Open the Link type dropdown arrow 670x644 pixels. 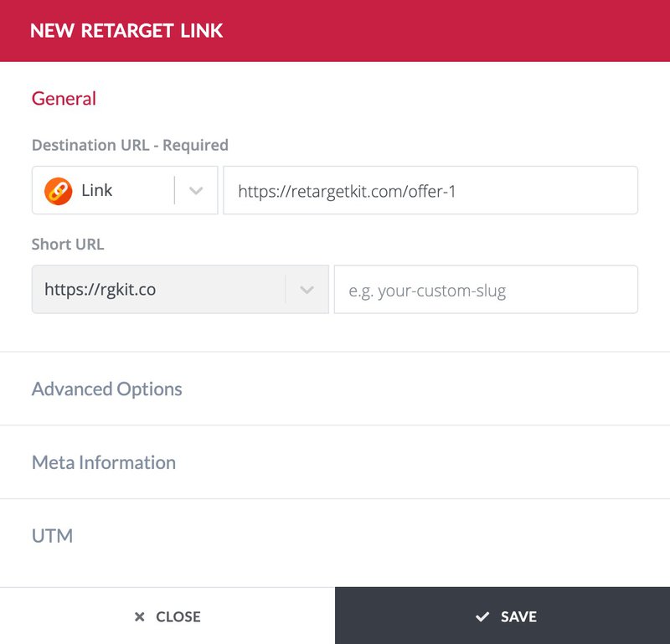tap(196, 191)
